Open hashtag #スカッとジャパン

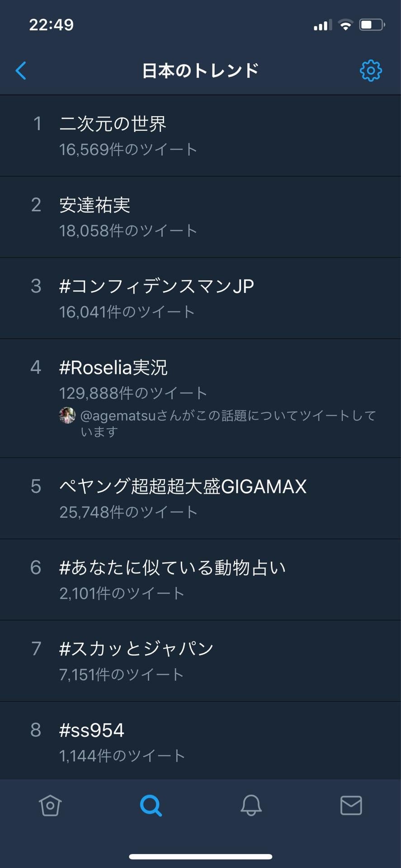coord(137,649)
